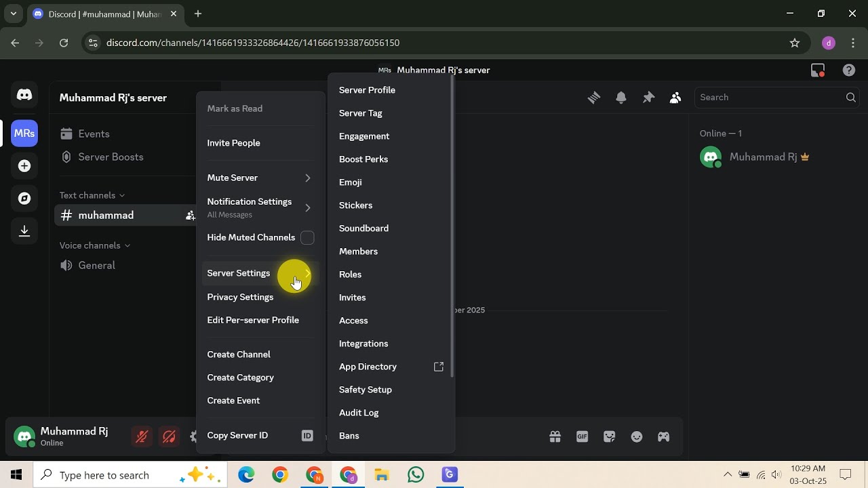Open the sticker picker icon

click(610, 436)
